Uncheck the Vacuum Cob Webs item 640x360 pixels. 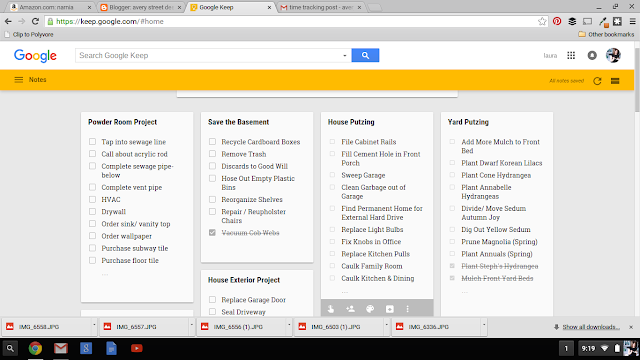[x=212, y=233]
